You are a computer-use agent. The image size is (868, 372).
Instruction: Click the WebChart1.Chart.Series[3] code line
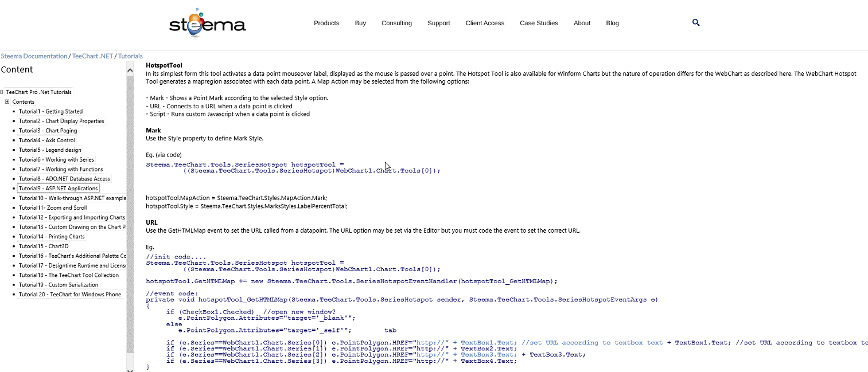pyautogui.click(x=341, y=361)
